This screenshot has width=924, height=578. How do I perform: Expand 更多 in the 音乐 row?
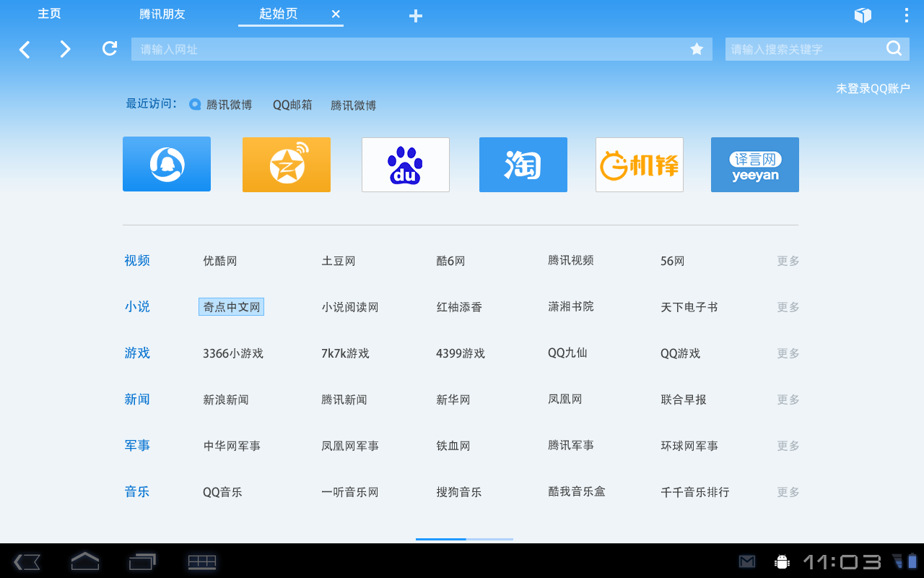tap(788, 492)
